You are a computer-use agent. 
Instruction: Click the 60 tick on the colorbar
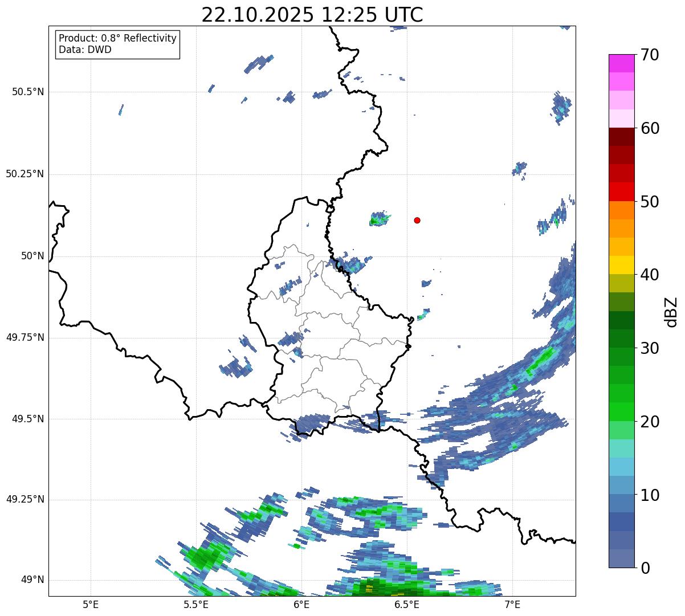(x=650, y=128)
